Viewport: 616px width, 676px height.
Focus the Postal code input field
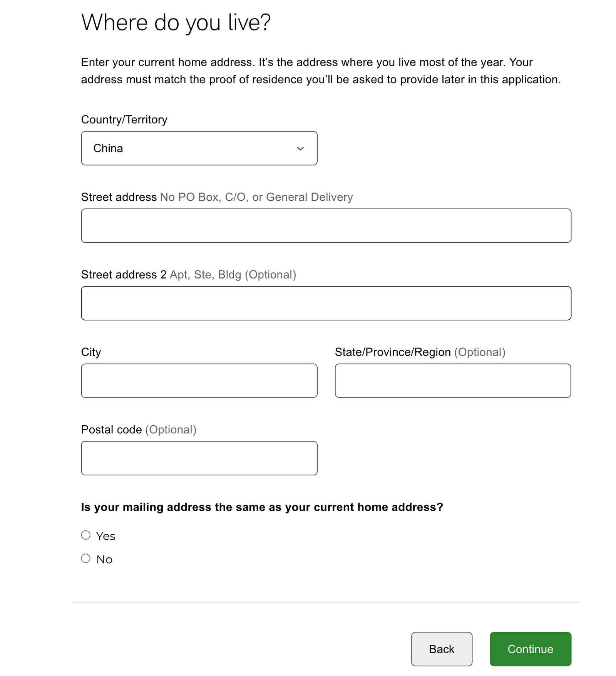point(199,458)
